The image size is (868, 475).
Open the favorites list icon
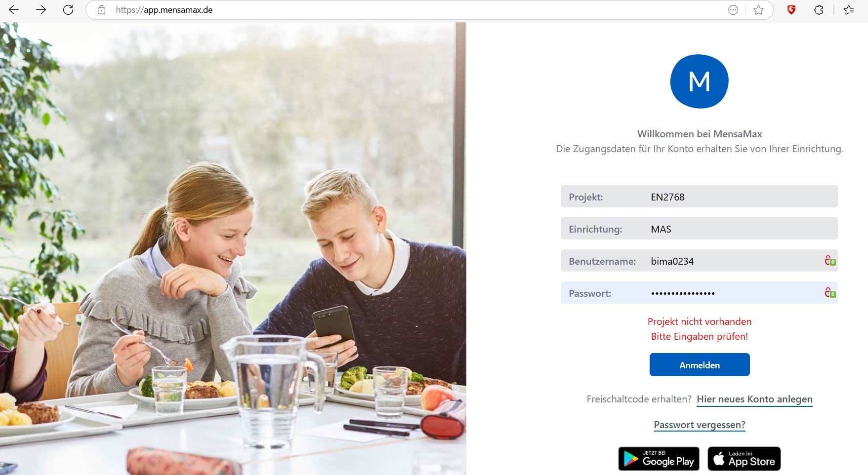point(849,10)
